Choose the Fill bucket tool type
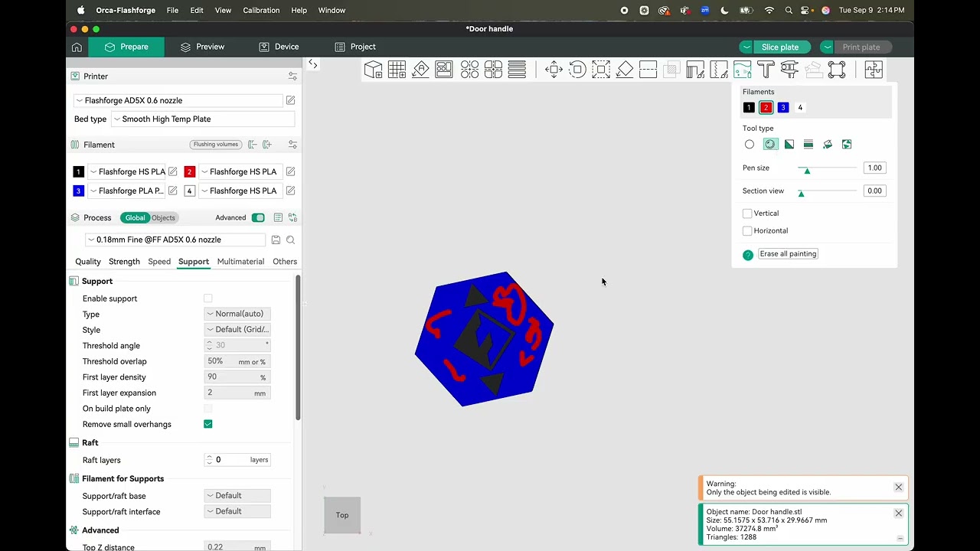This screenshot has width=980, height=551. tap(828, 144)
